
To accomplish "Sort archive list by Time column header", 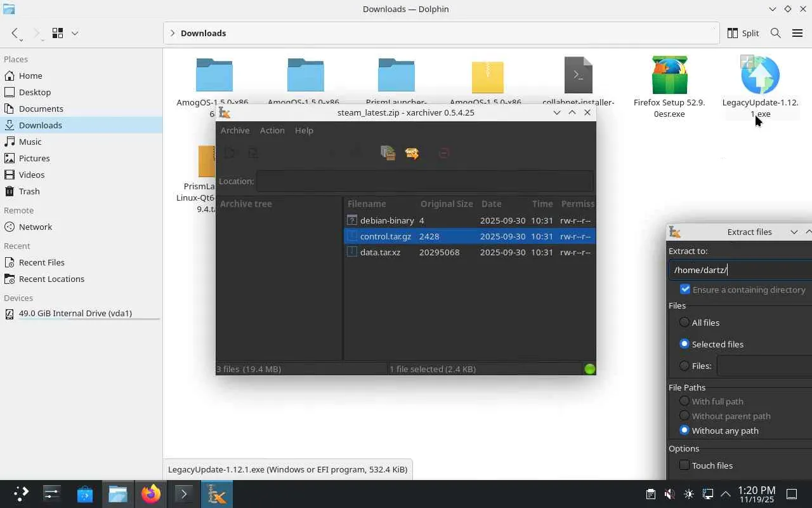I will [542, 204].
